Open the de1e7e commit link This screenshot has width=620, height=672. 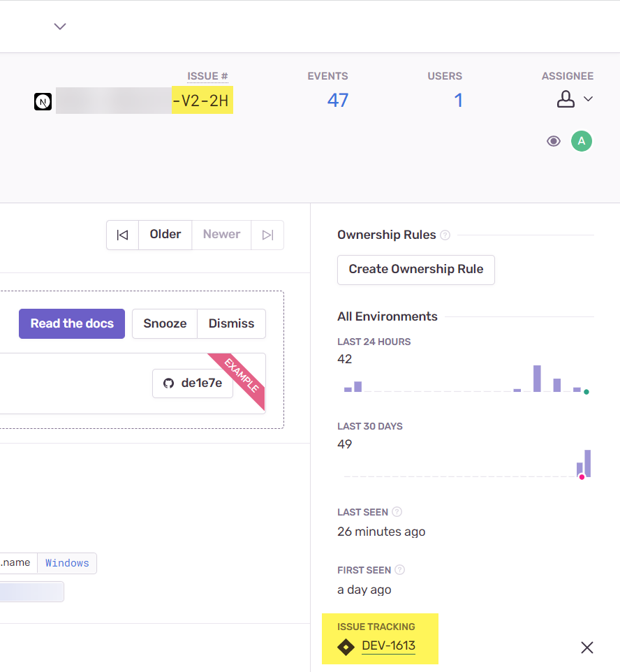click(x=193, y=383)
